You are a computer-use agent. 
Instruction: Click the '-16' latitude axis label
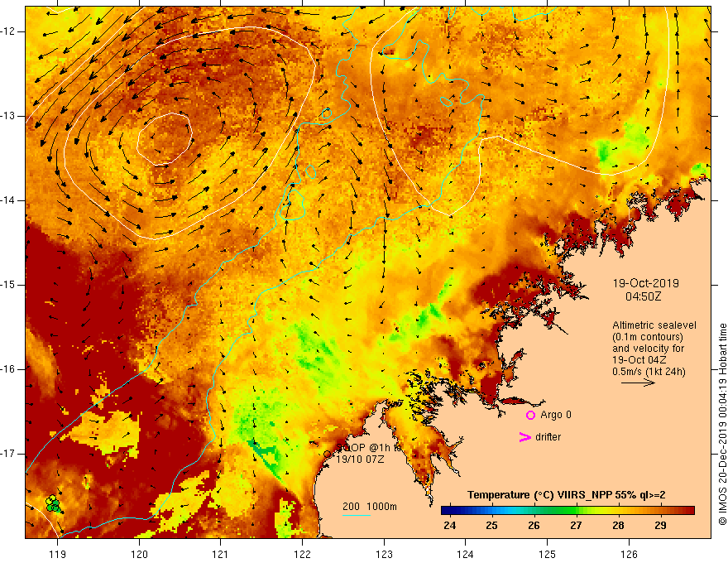point(7,369)
